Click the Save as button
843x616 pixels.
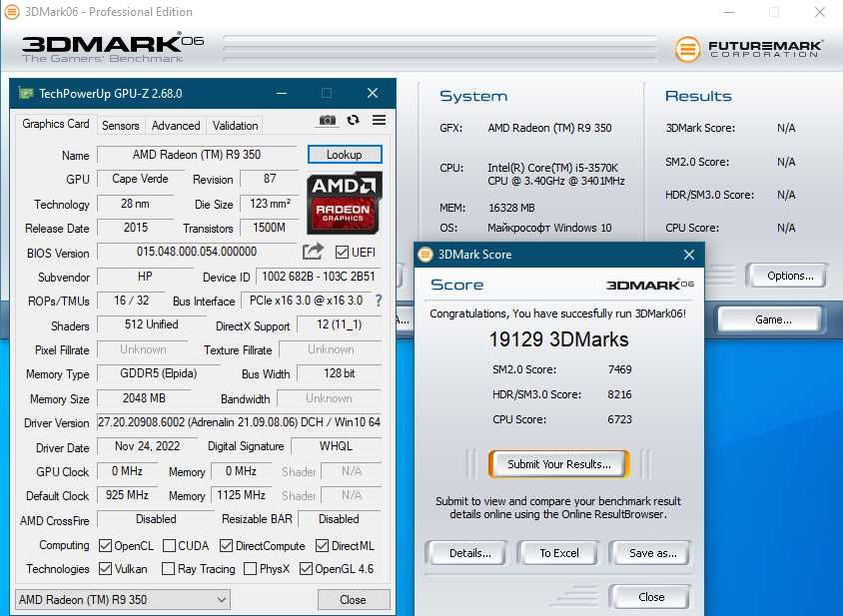click(652, 553)
